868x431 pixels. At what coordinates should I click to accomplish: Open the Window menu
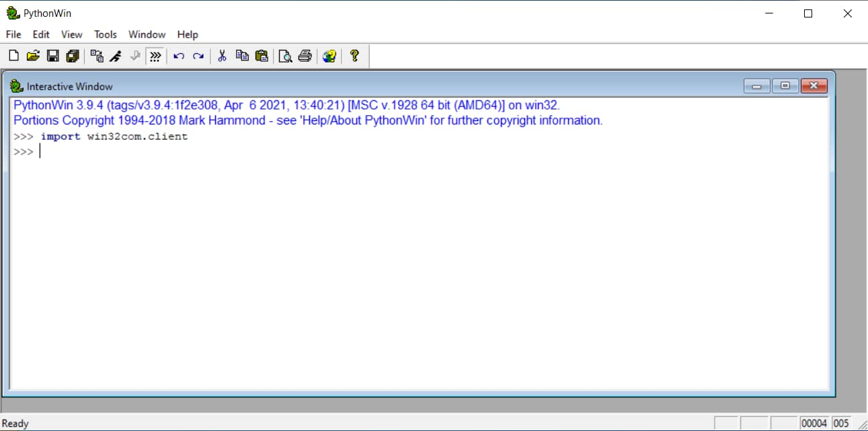coord(147,34)
